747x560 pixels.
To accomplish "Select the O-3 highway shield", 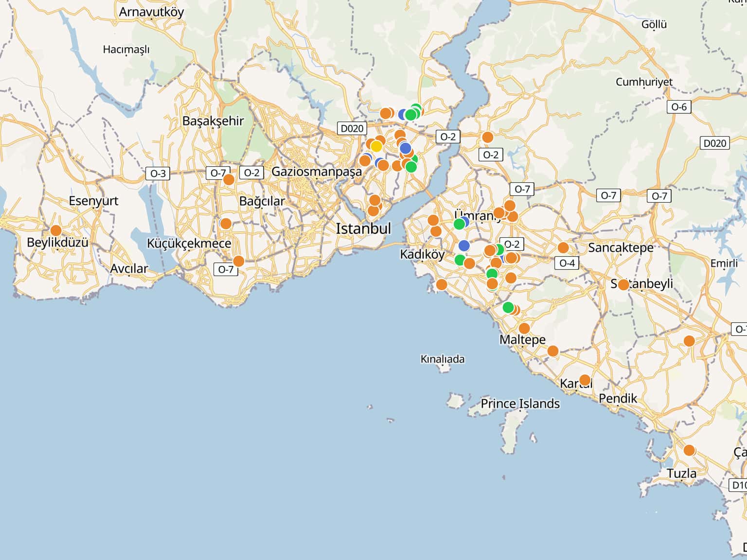I will [158, 174].
